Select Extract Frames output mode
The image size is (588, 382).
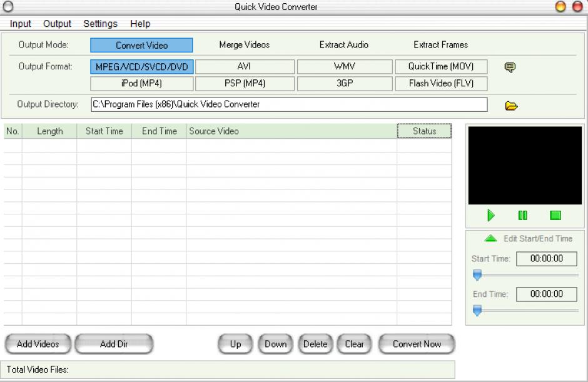(440, 45)
